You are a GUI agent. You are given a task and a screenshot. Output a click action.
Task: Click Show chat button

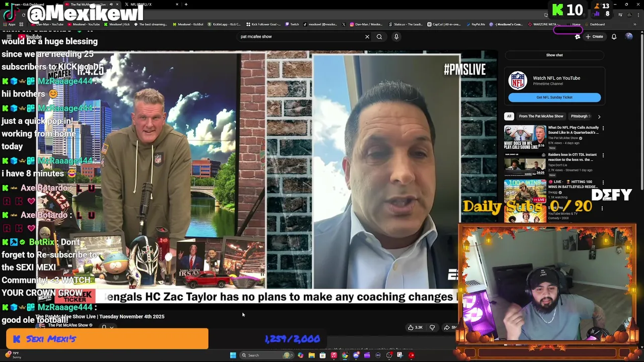[x=554, y=55]
